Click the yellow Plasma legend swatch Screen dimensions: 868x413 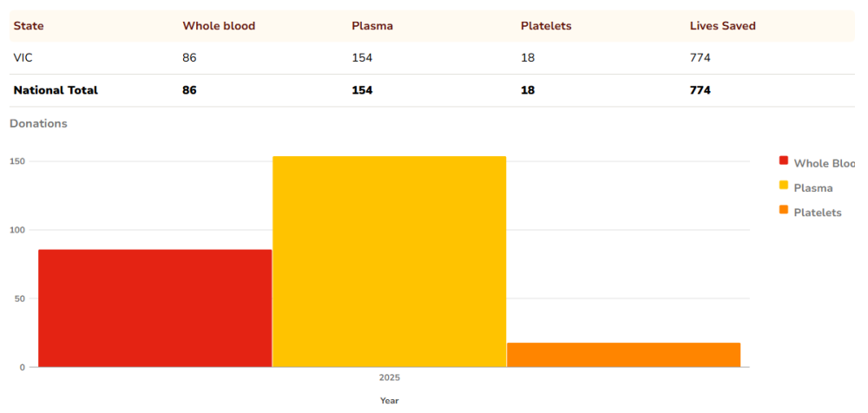(783, 186)
